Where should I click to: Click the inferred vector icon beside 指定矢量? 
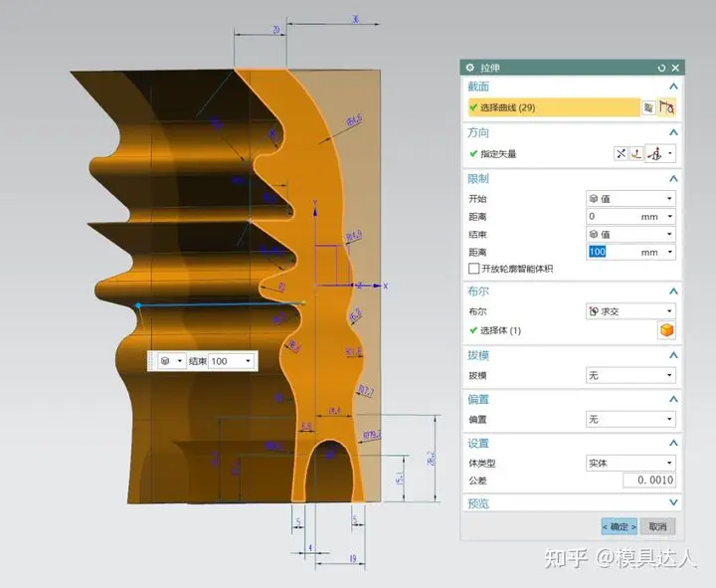654,153
